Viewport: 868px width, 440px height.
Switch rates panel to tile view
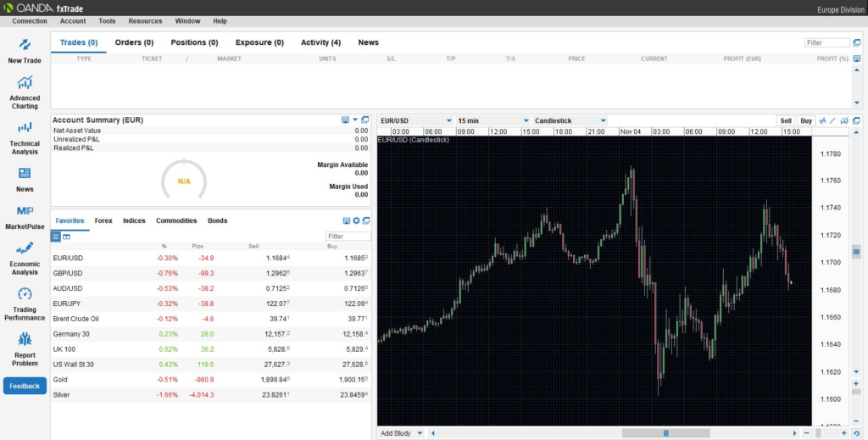click(66, 237)
